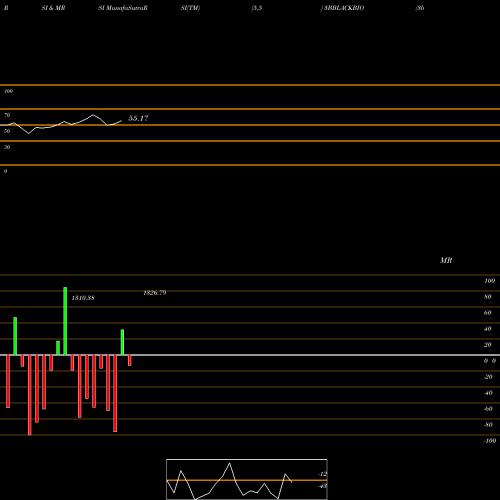Click the 30 level label on RSI chart
500x500 pixels.
coord(7,147)
